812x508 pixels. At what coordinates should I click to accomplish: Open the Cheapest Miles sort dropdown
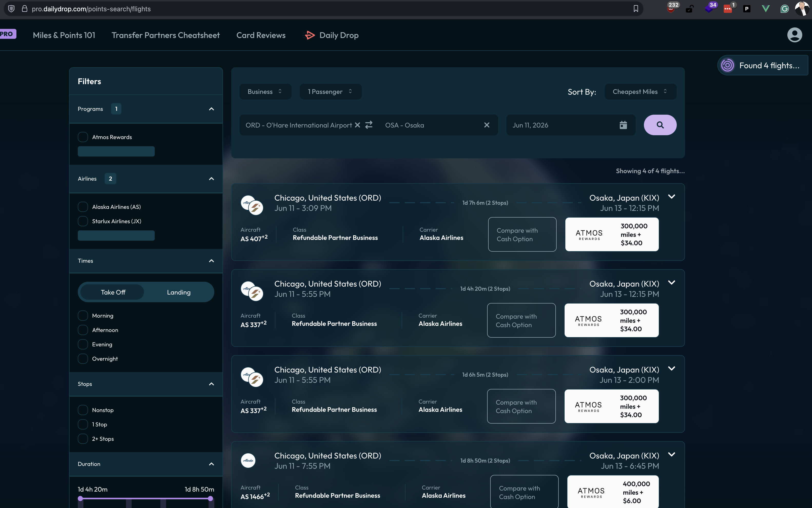point(640,91)
